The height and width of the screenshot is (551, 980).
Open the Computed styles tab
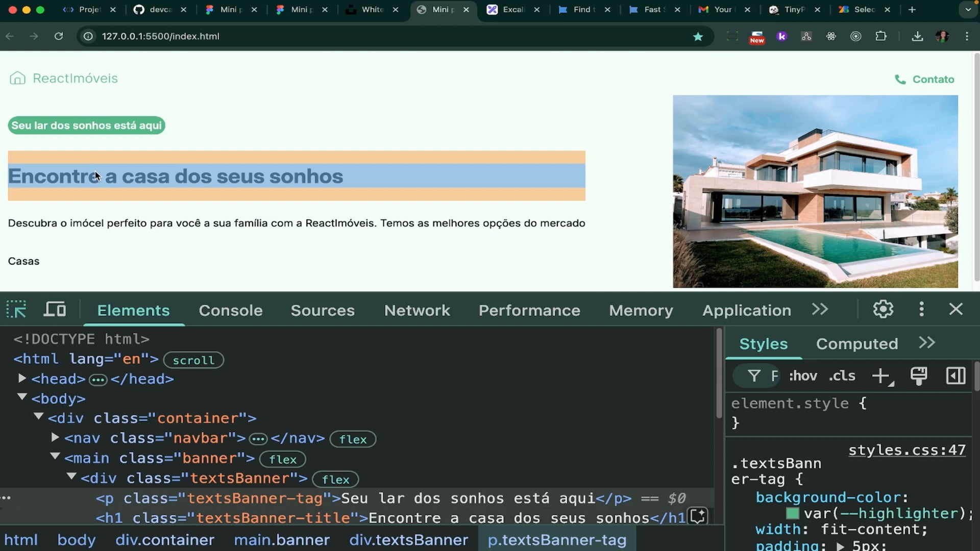point(856,344)
